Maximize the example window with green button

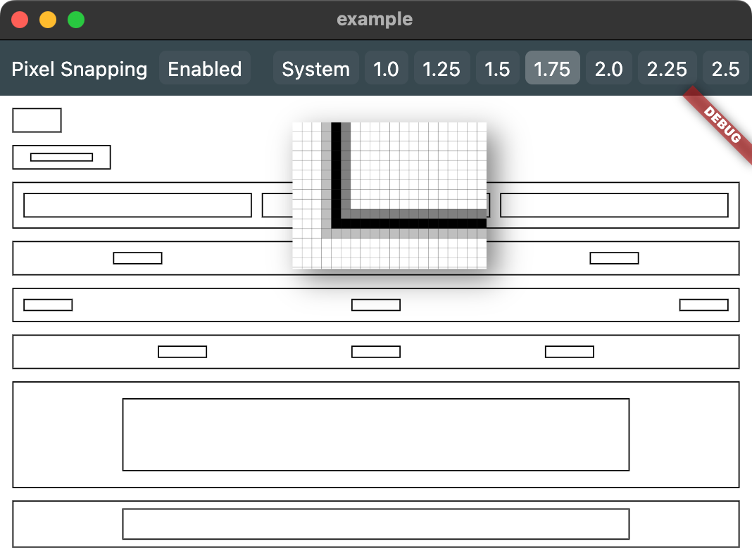click(x=76, y=20)
